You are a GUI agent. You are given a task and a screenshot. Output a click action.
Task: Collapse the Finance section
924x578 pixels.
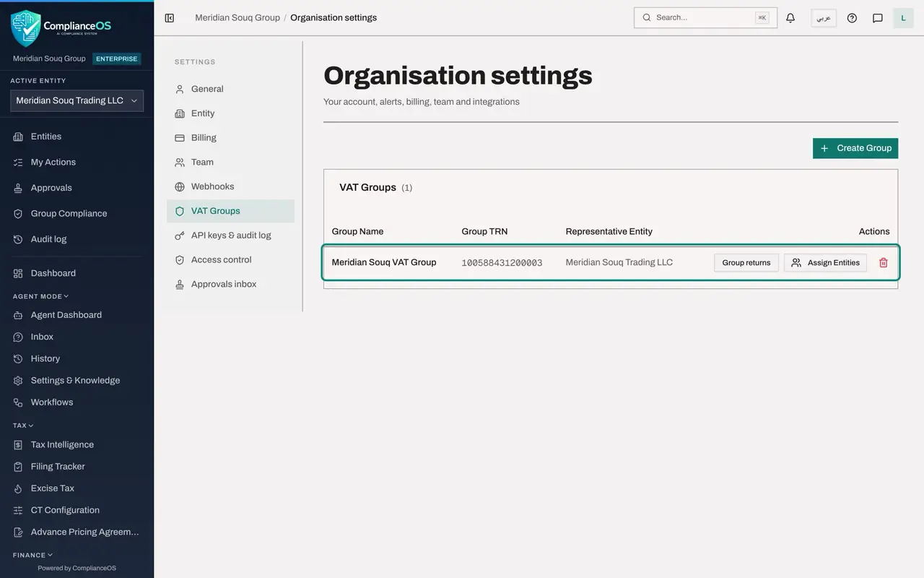coord(32,555)
